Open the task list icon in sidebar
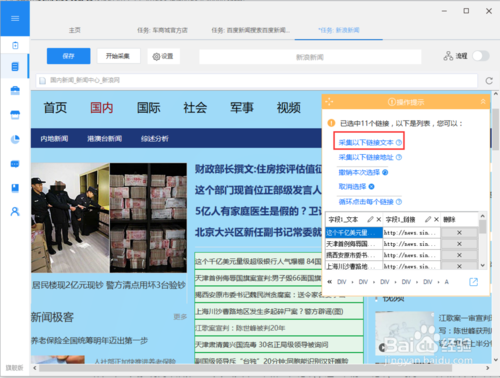This screenshot has width=500, height=378. [x=15, y=67]
